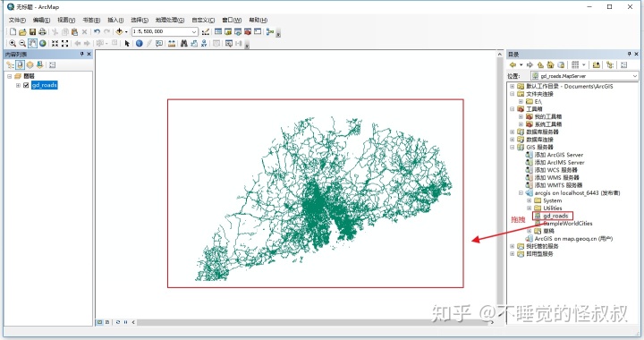This screenshot has height=340, width=644.
Task: Open the Table of Contents window icon
Action: (218, 31)
